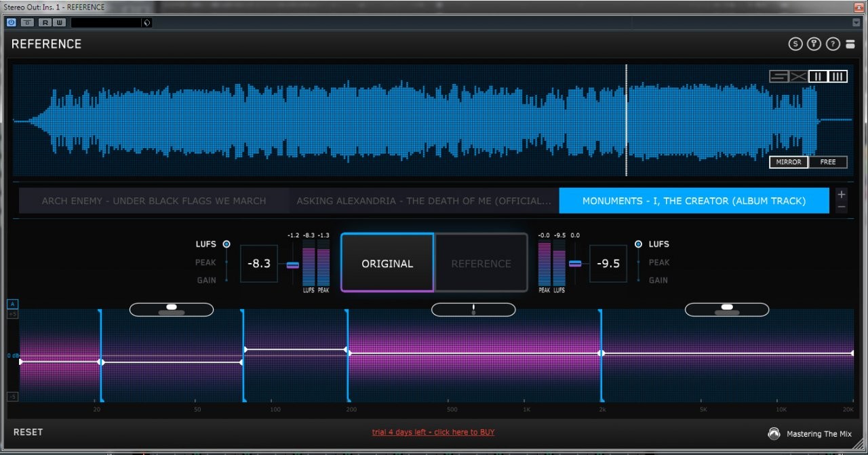Viewport: 868px width, 455px height.
Task: Click the crossed X waveform icon
Action: (x=799, y=77)
